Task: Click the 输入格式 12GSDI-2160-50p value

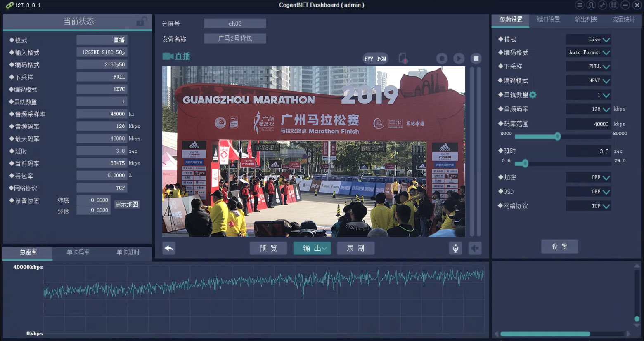Action: (x=102, y=52)
